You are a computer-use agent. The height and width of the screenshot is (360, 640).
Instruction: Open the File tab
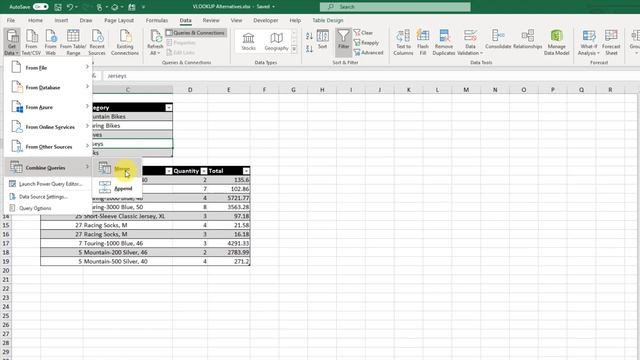(x=11, y=20)
